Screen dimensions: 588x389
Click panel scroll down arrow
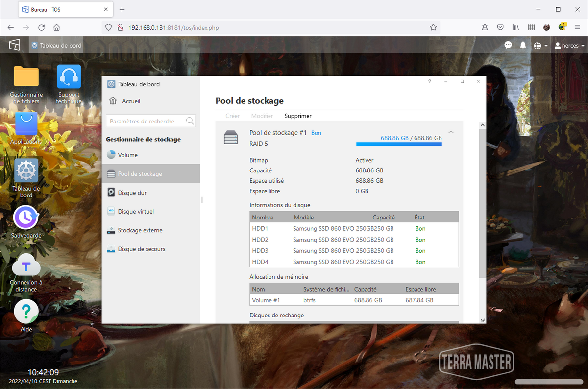pos(483,320)
